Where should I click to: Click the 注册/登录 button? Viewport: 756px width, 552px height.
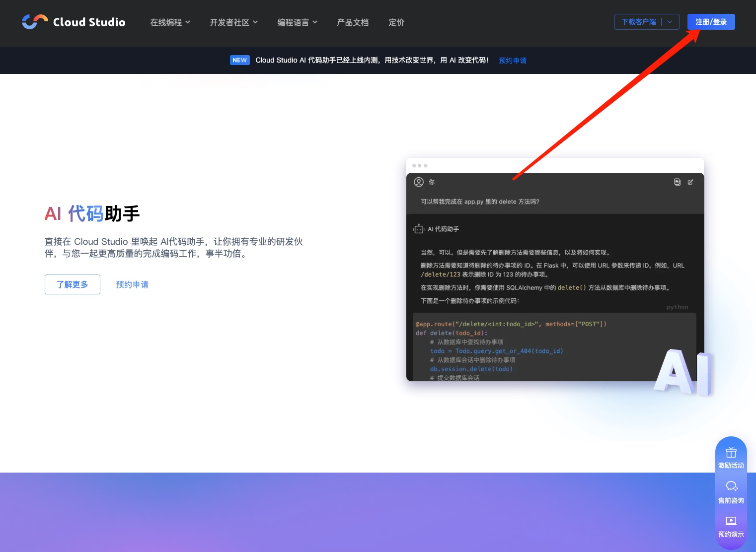click(711, 22)
